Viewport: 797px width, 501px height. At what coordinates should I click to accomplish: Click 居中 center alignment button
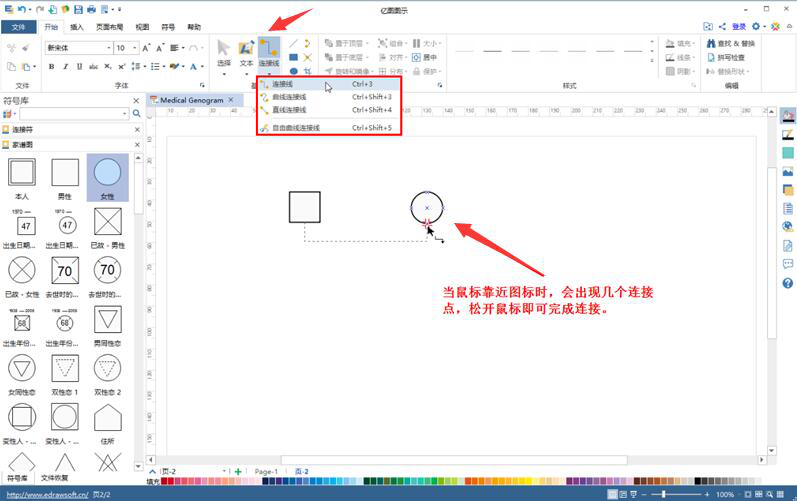424,57
